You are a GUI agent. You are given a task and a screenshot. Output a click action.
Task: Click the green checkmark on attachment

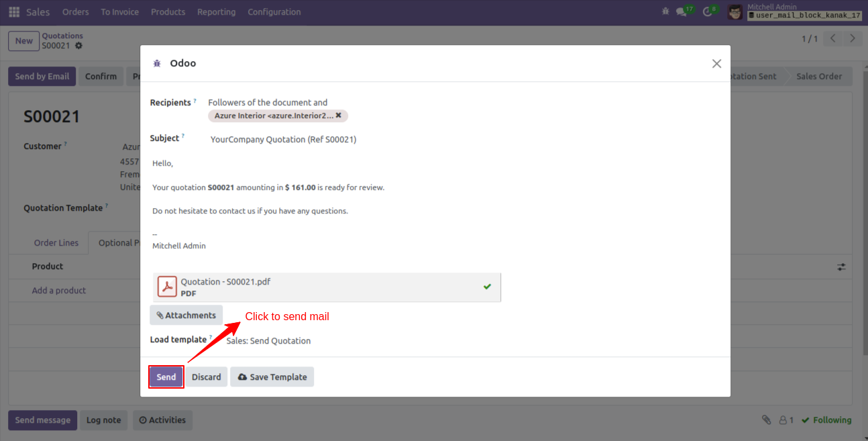click(488, 287)
